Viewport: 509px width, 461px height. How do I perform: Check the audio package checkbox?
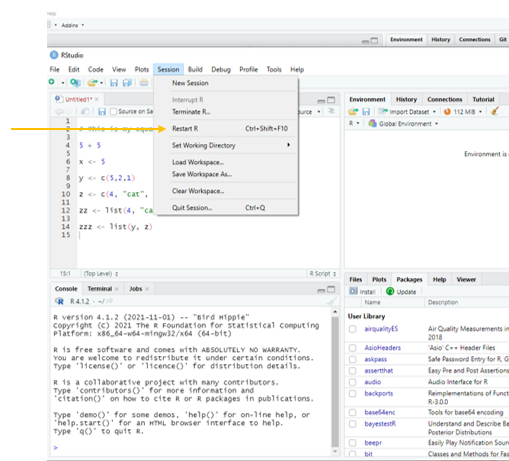click(352, 382)
